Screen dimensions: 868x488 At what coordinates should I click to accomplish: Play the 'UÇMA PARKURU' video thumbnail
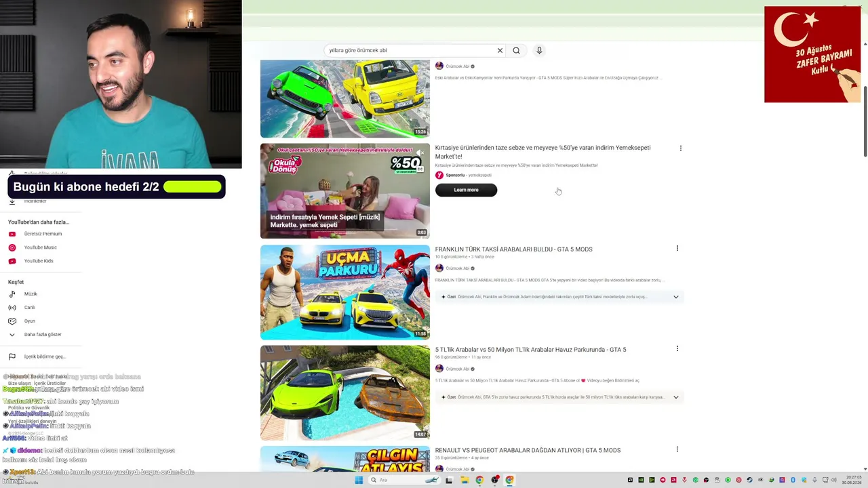click(345, 292)
